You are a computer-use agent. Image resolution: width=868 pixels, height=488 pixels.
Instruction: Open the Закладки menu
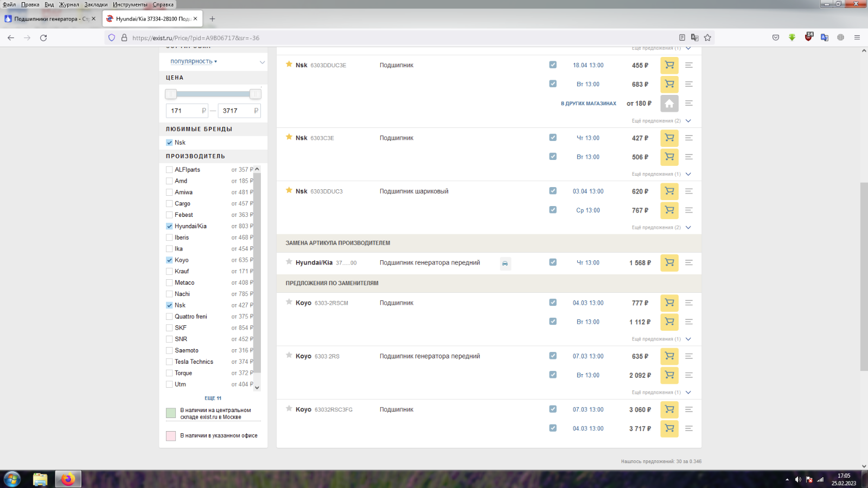pyautogui.click(x=96, y=4)
